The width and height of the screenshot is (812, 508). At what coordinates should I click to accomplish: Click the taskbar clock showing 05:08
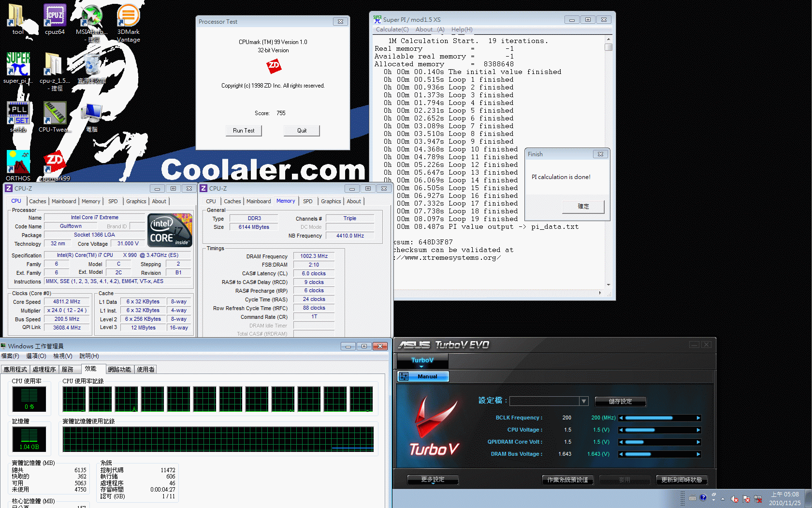(785, 499)
